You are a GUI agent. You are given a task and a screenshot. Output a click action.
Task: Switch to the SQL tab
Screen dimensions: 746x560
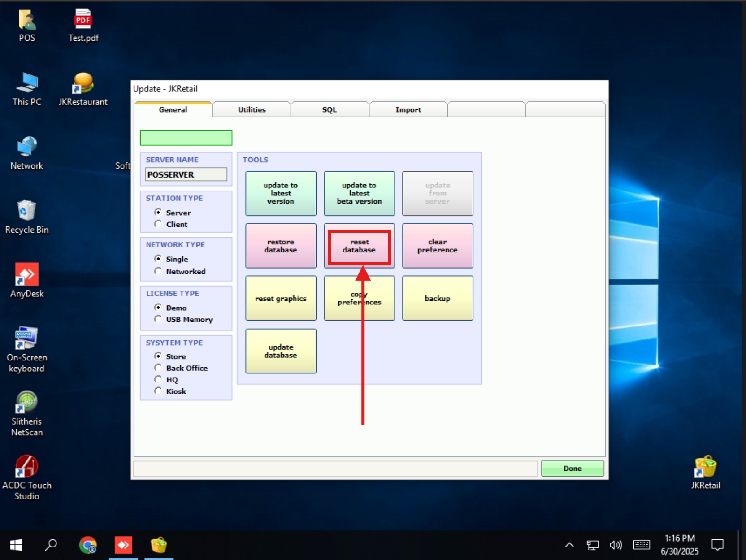330,109
